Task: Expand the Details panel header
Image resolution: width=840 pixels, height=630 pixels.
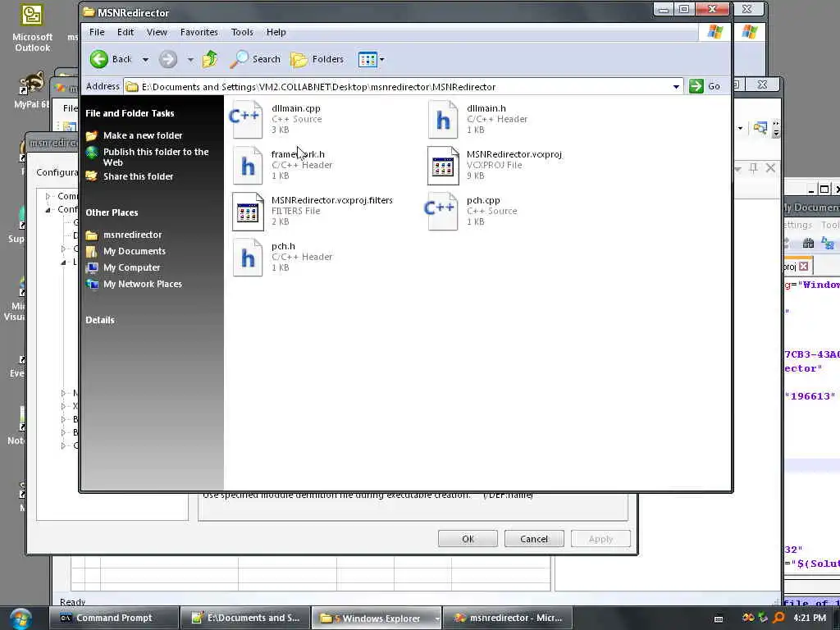Action: (x=100, y=320)
